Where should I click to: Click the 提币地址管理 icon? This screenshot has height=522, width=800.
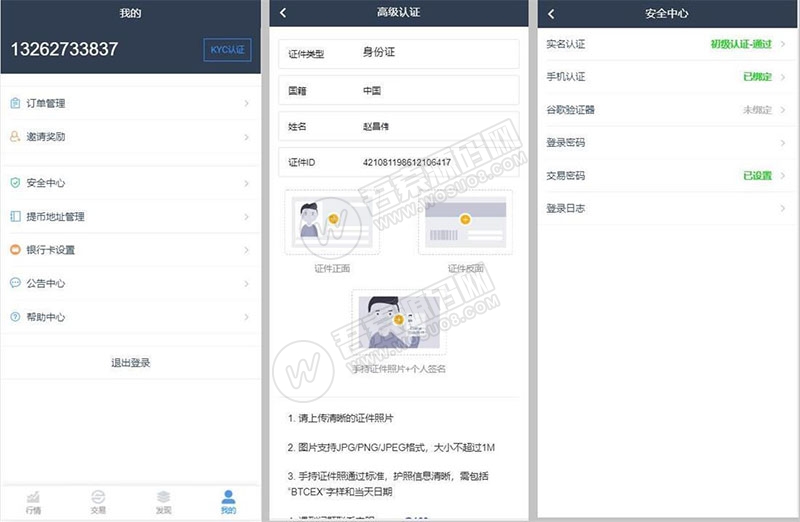(15, 216)
